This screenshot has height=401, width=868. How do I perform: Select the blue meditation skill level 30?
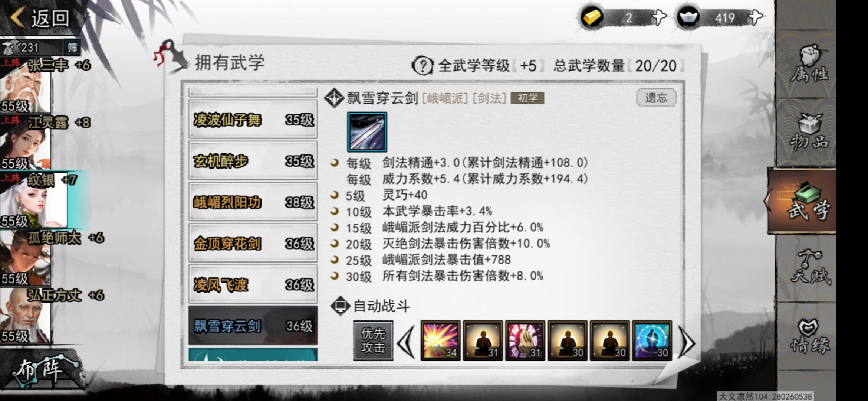pos(652,341)
